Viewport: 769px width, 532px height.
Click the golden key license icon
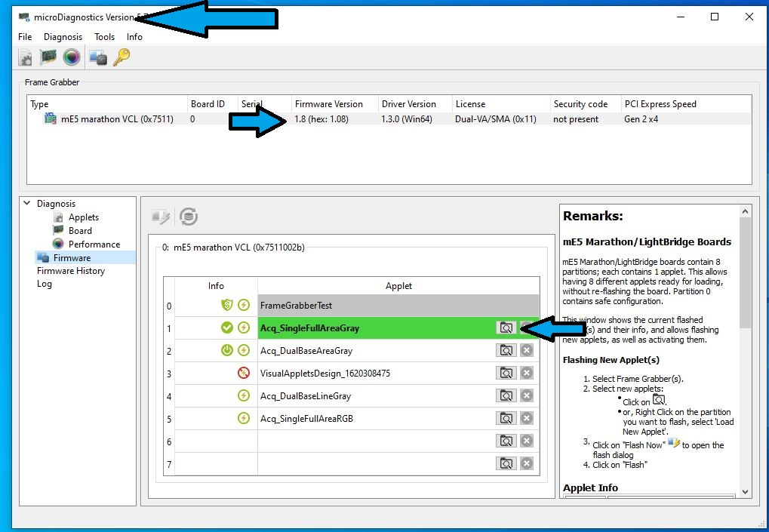pos(122,57)
